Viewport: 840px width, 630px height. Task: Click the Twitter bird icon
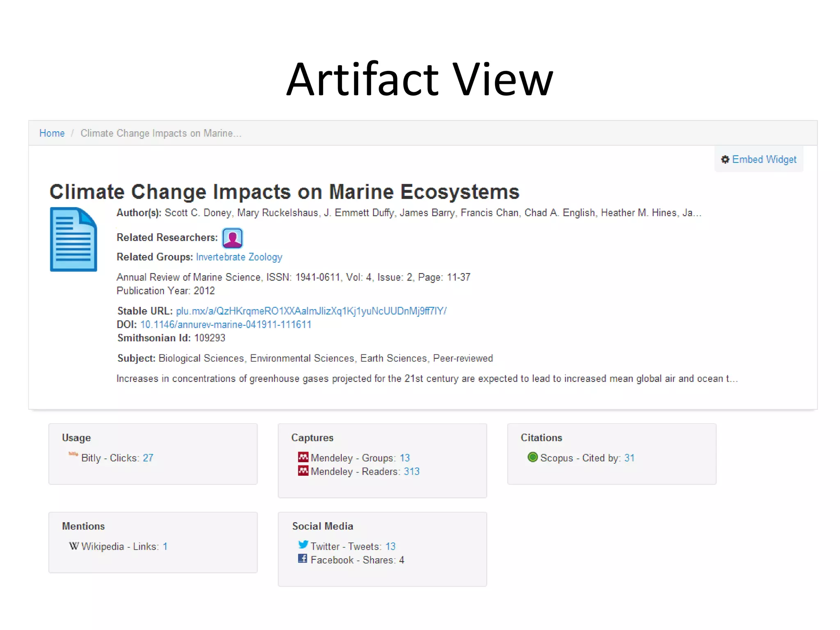coord(303,545)
